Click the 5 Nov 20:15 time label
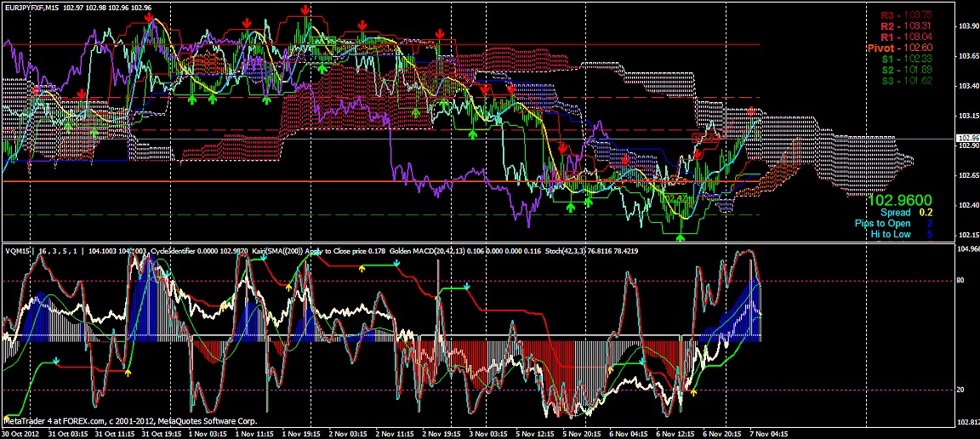 tap(583, 433)
